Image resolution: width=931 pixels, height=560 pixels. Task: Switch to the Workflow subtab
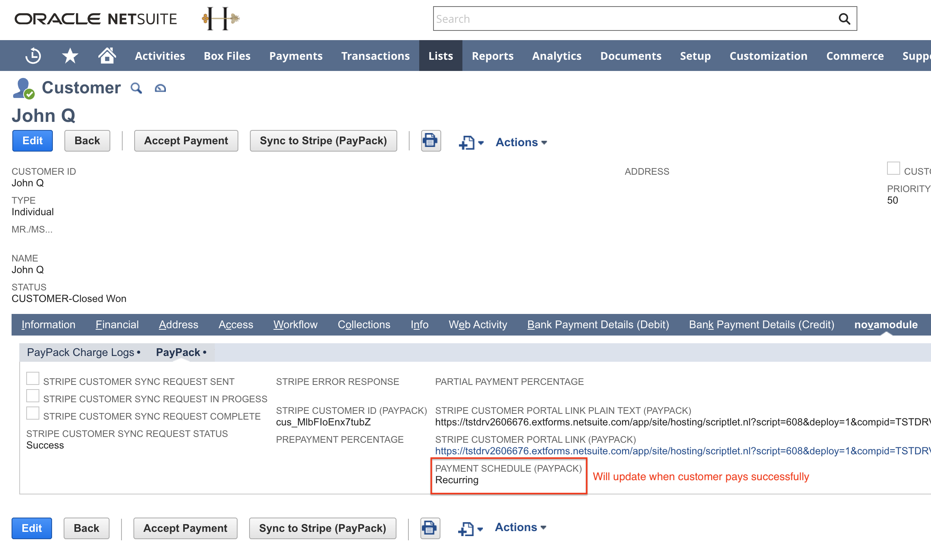tap(295, 325)
